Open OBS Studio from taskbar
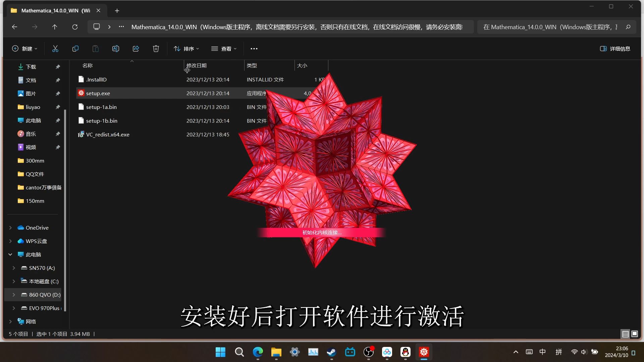644x362 pixels. tap(369, 352)
